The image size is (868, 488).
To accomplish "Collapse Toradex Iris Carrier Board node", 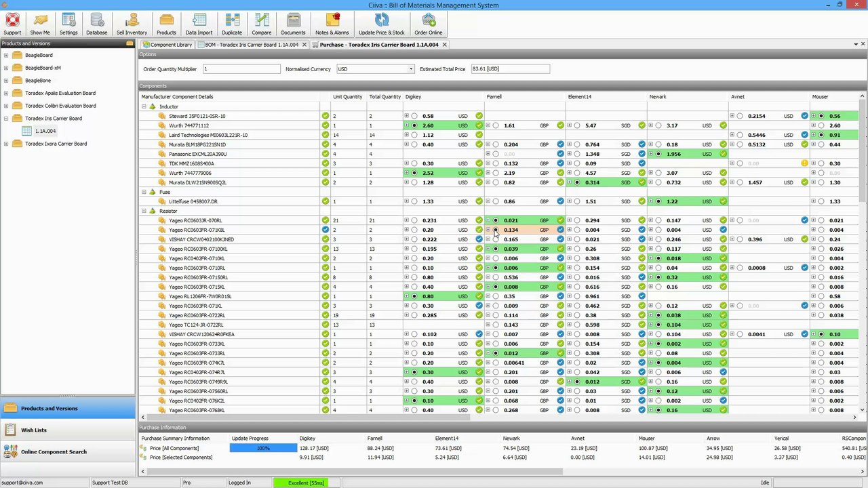I will pyautogui.click(x=6, y=118).
